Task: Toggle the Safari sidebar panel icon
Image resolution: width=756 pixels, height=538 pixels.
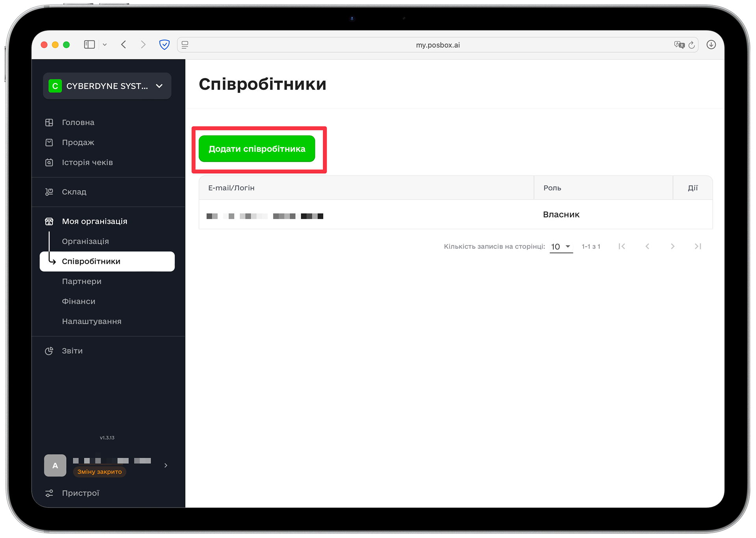Action: (89, 45)
